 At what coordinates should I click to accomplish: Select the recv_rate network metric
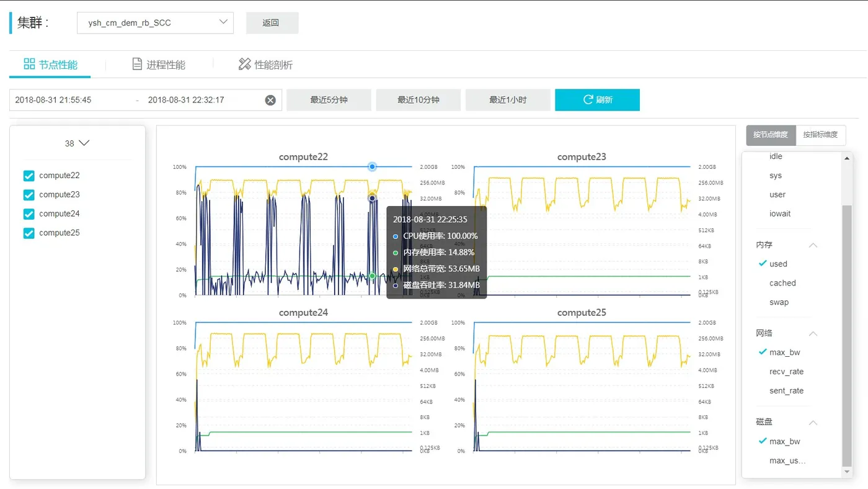click(786, 372)
